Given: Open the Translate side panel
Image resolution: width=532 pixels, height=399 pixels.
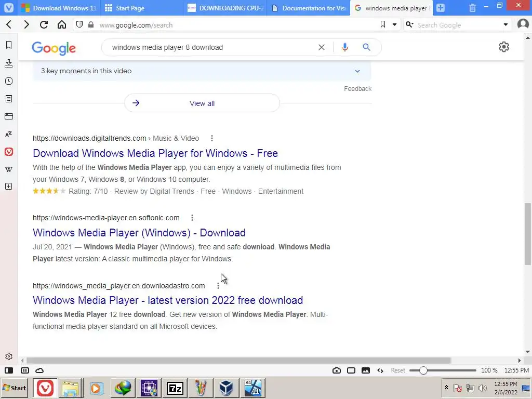Looking at the screenshot, I should [9, 134].
